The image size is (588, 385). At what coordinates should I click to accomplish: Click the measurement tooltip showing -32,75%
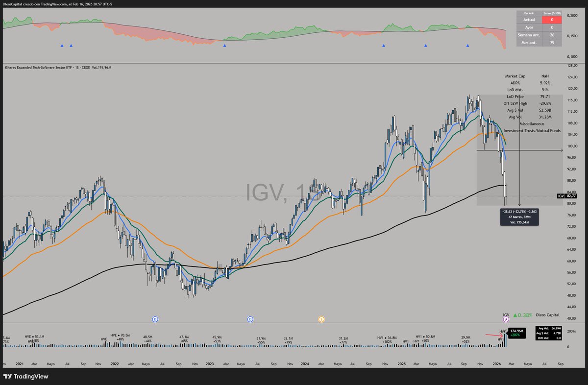(520, 217)
